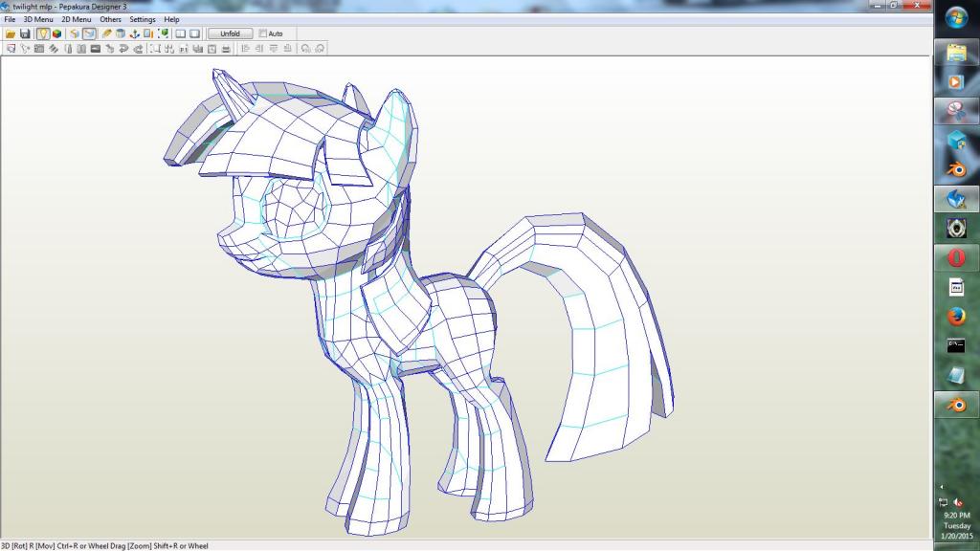980x551 pixels.
Task: Click the volume speaker tray icon
Action: tap(959, 502)
